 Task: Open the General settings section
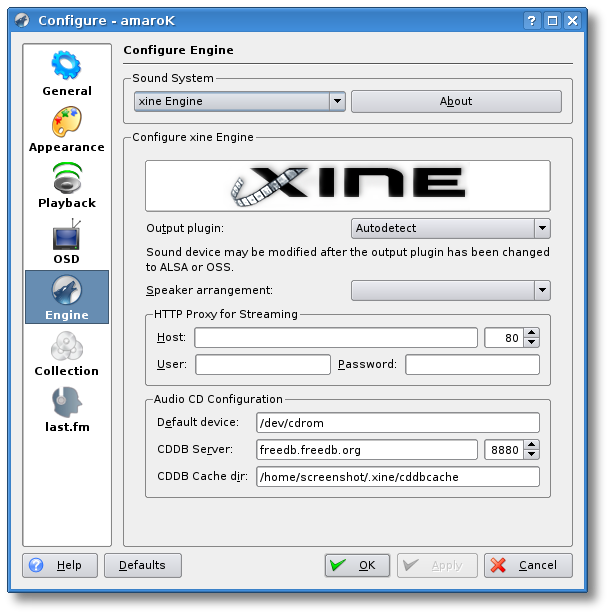tap(67, 74)
